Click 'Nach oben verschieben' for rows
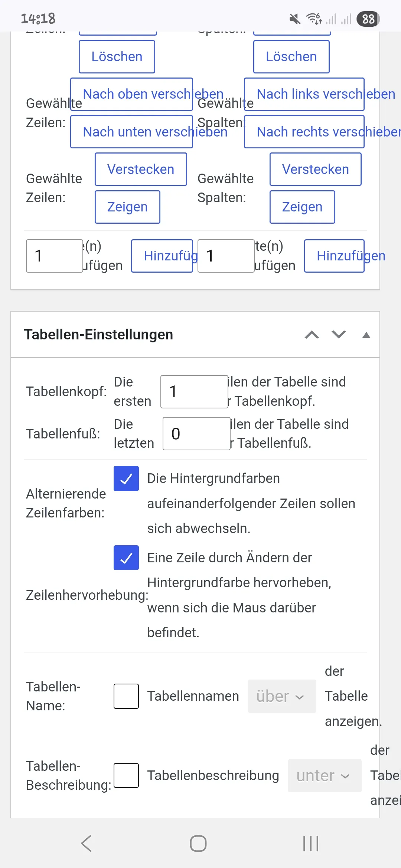Screen dimensions: 401x868 click(x=131, y=94)
